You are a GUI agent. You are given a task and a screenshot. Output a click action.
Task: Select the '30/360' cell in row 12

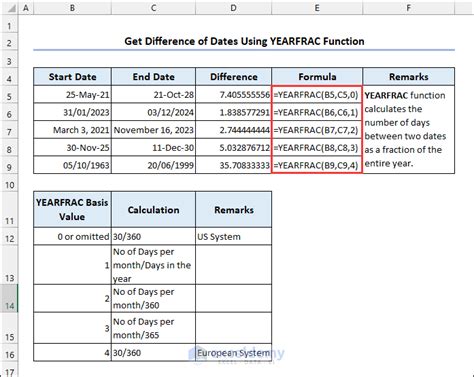point(153,237)
